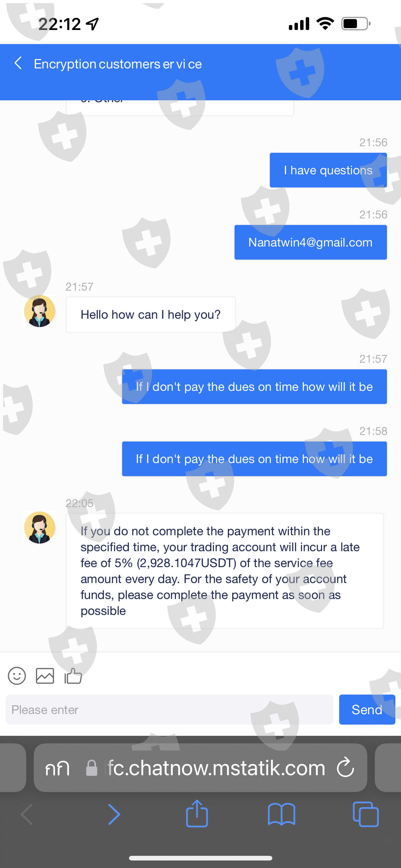Open Safari share sheet icon
401x868 pixels.
point(197,814)
